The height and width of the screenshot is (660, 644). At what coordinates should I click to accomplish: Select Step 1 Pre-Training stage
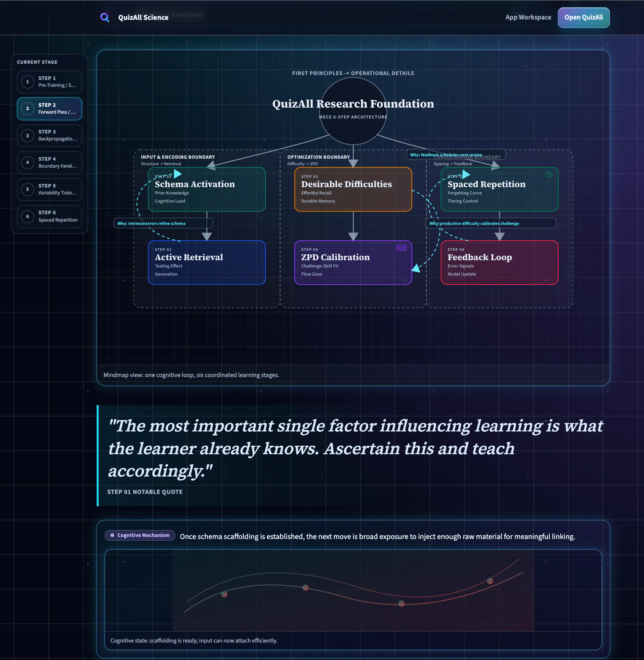pyautogui.click(x=50, y=82)
